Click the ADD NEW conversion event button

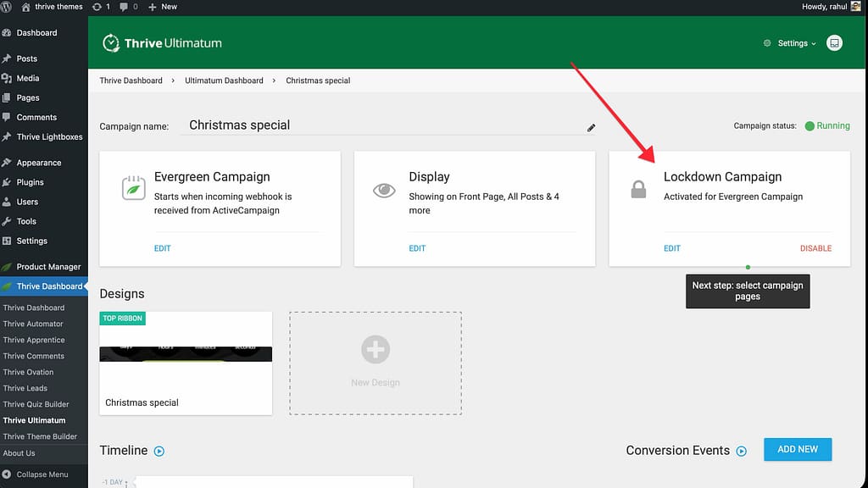pos(797,449)
